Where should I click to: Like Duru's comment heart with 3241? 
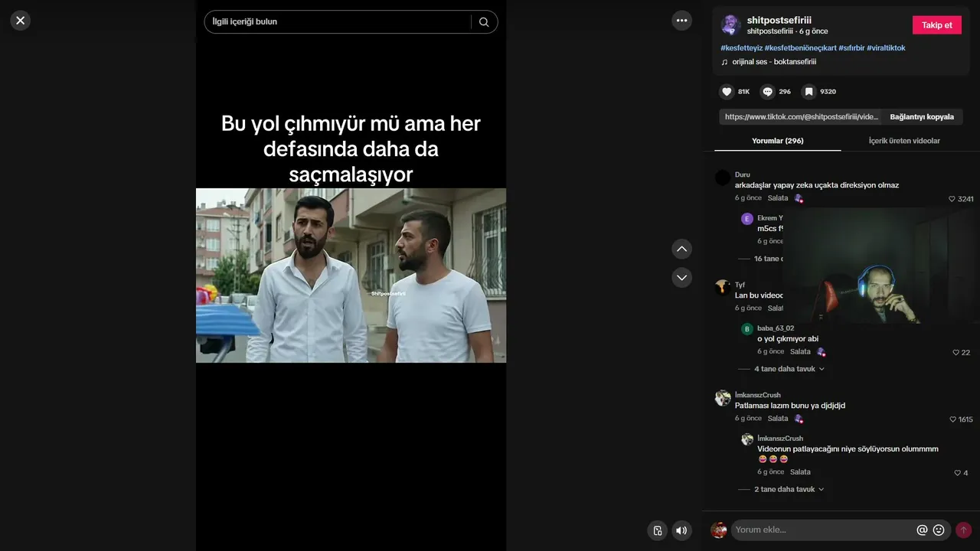(952, 199)
